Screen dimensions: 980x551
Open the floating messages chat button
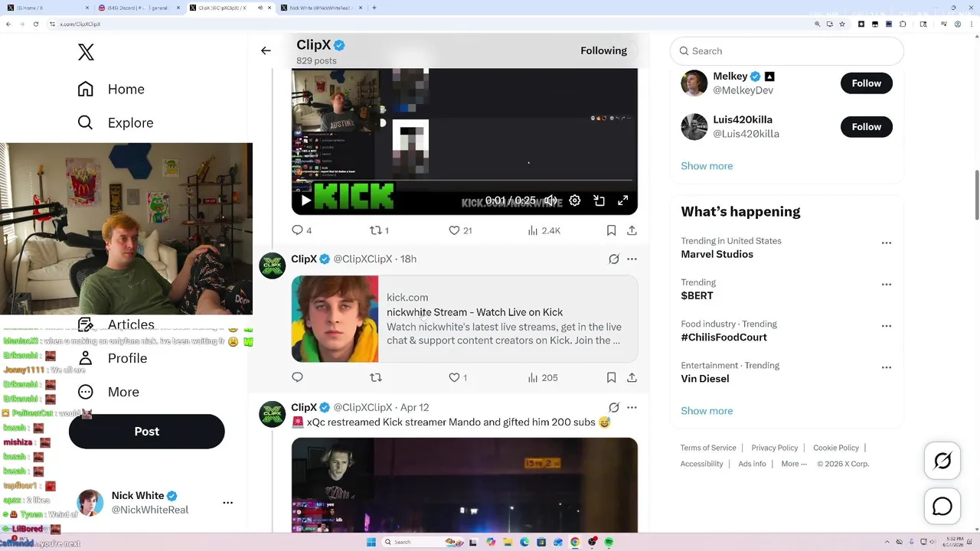[942, 507]
